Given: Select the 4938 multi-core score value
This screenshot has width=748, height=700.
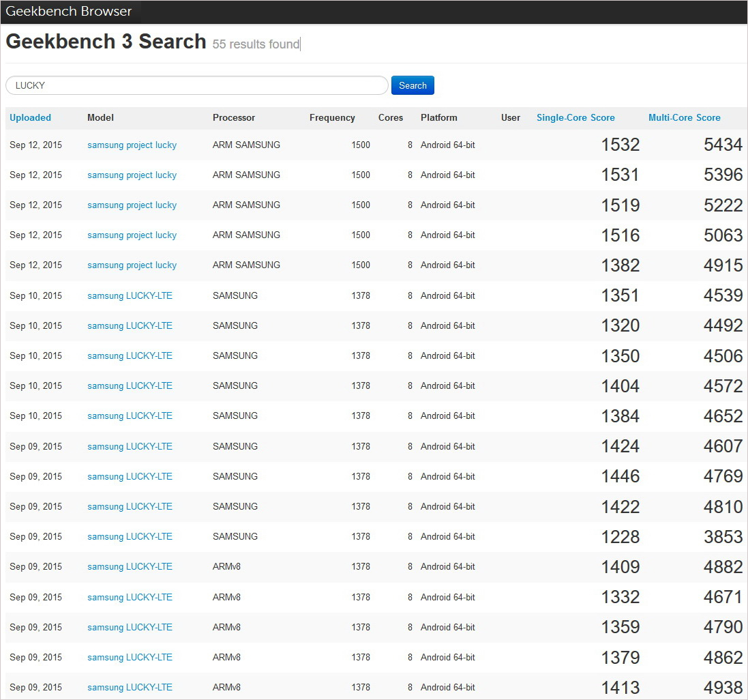Looking at the screenshot, I should tap(723, 688).
